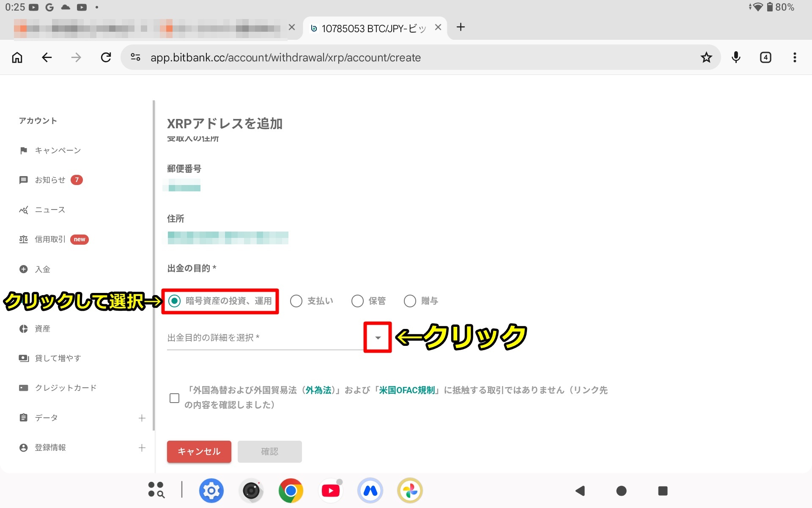Select 贈与 radio option
Image resolution: width=812 pixels, height=508 pixels.
coord(410,301)
